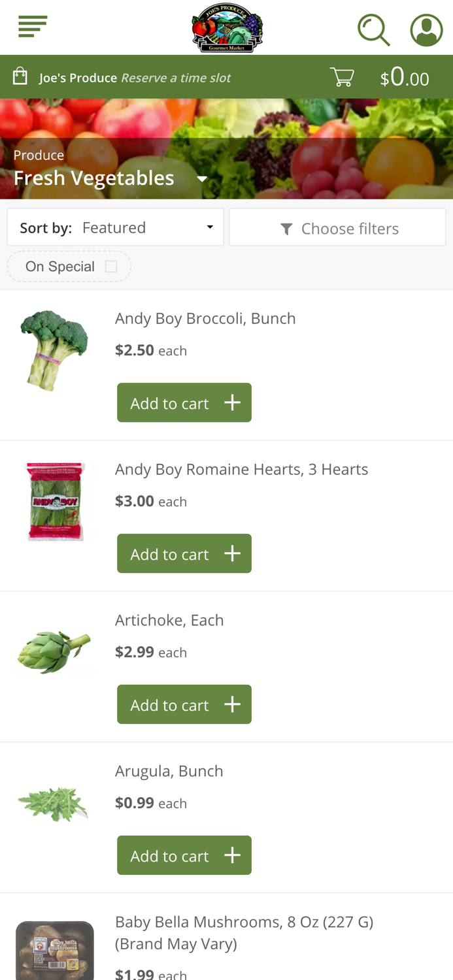
Task: Click the Joe's Produce gourmet market logo
Action: 226,27
